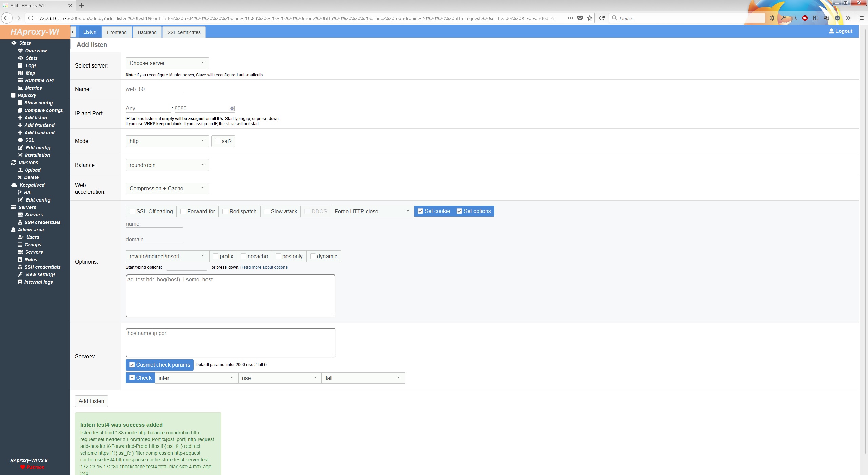The width and height of the screenshot is (868, 475).
Task: Click the sidebar collapse arrow icon
Action: [73, 32]
